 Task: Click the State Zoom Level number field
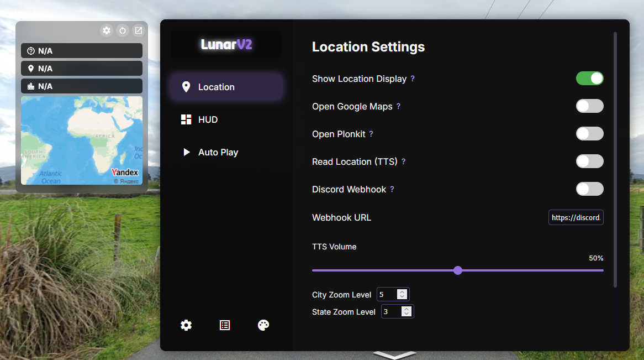click(x=397, y=311)
